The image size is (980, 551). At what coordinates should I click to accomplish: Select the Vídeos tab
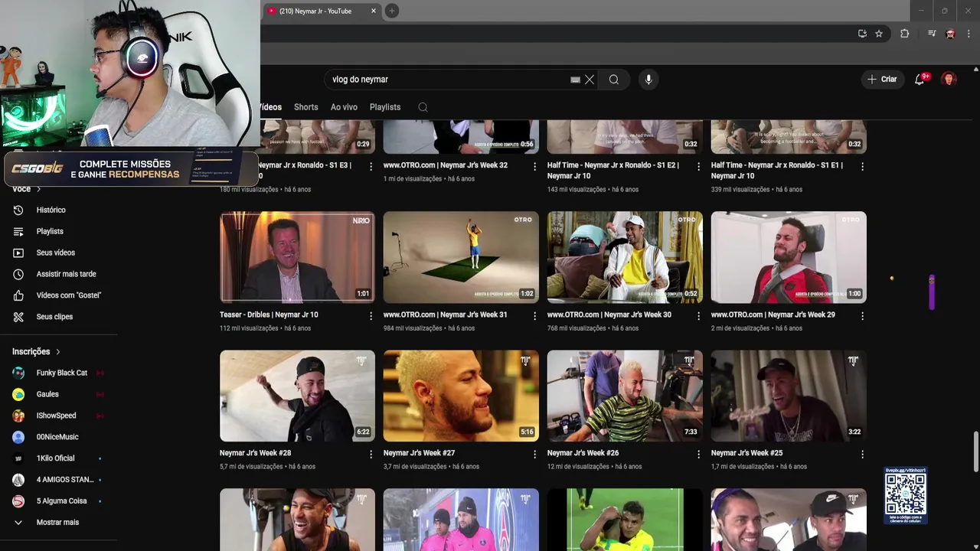[x=271, y=107]
